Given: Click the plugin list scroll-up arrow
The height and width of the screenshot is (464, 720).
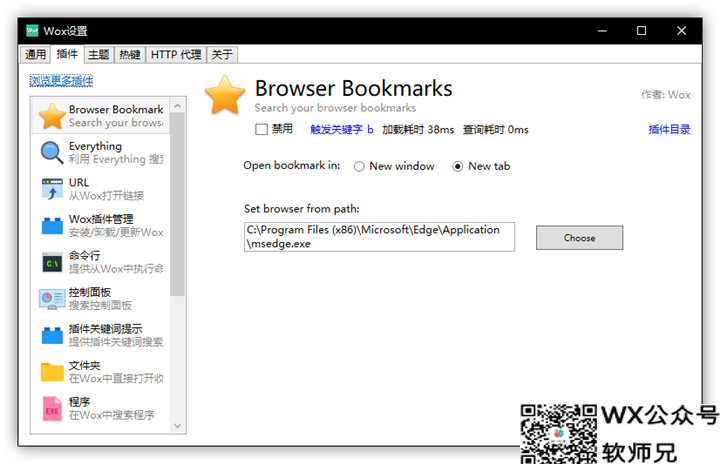Looking at the screenshot, I should coord(178,106).
